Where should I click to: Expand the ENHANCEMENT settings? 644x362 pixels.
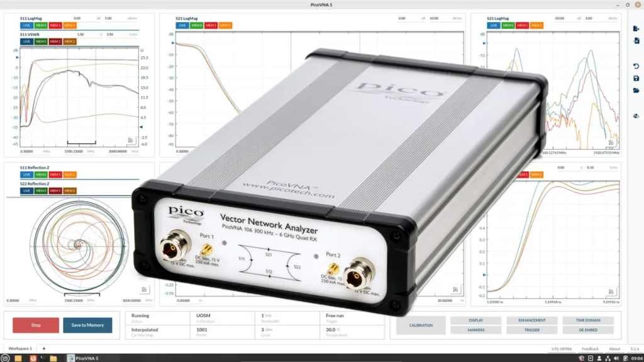click(532, 320)
